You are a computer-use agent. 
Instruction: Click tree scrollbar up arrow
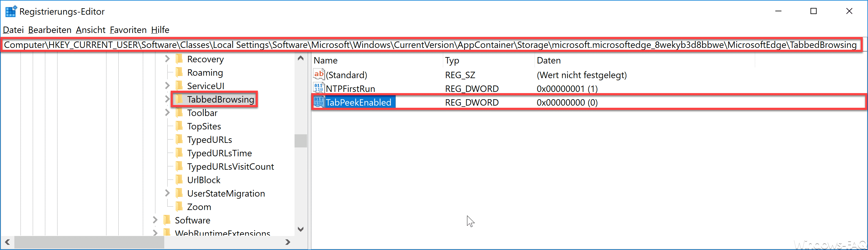[301, 59]
